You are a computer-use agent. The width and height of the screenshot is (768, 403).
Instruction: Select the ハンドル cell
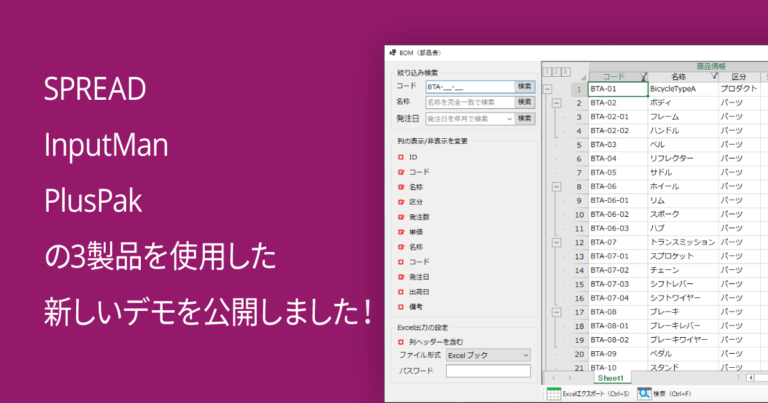[683, 131]
